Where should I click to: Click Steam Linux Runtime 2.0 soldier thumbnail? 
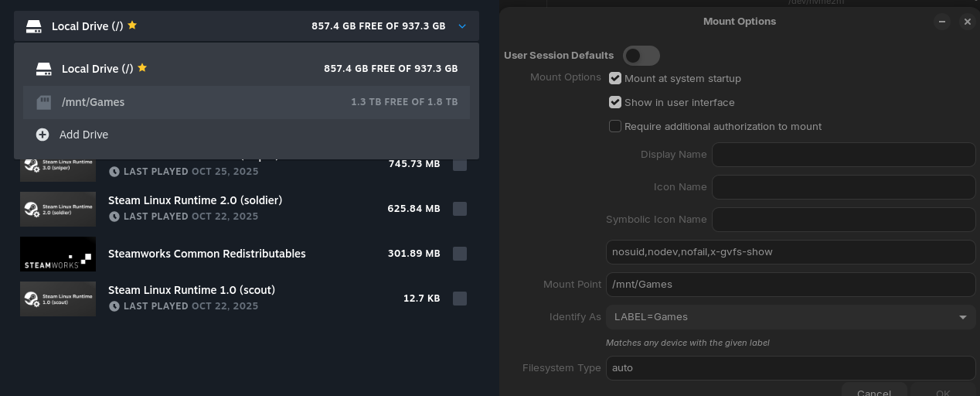pos(58,209)
